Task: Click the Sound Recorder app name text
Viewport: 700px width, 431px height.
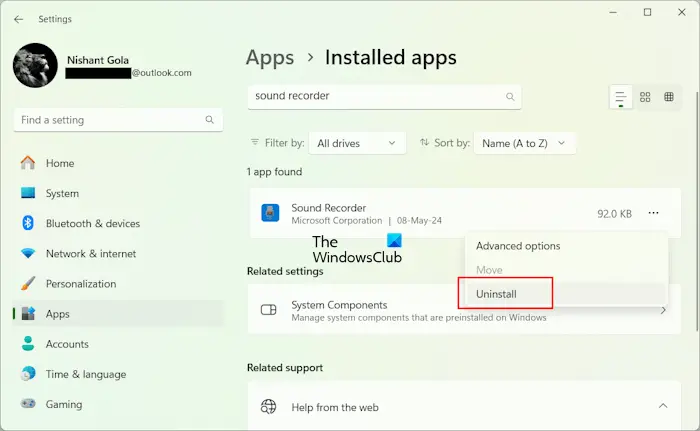Action: (329, 208)
